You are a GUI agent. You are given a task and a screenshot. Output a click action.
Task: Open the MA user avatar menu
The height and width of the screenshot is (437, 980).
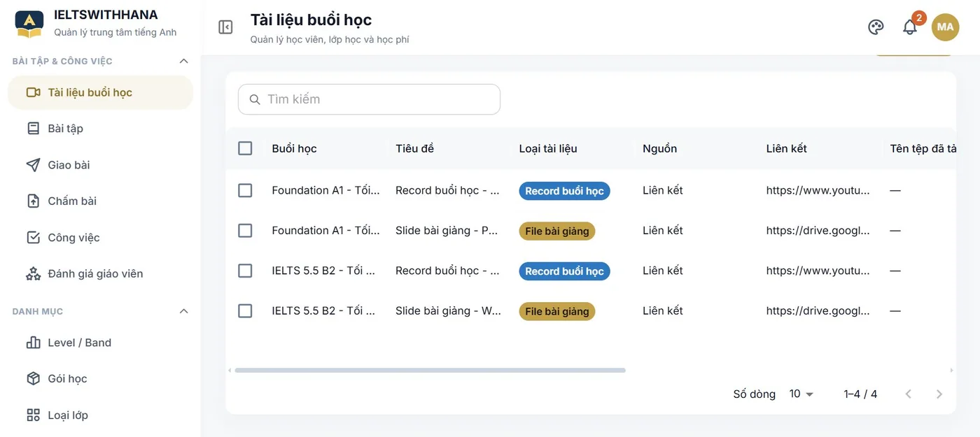pos(945,27)
